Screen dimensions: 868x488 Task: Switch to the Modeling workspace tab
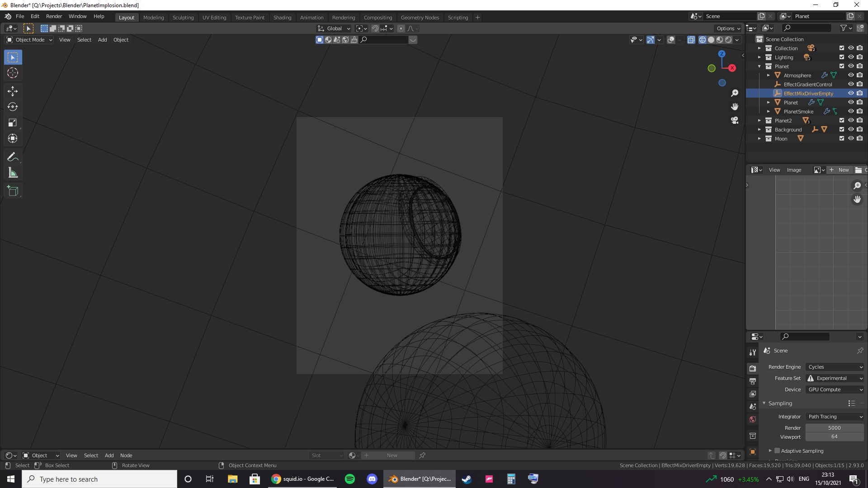(153, 18)
